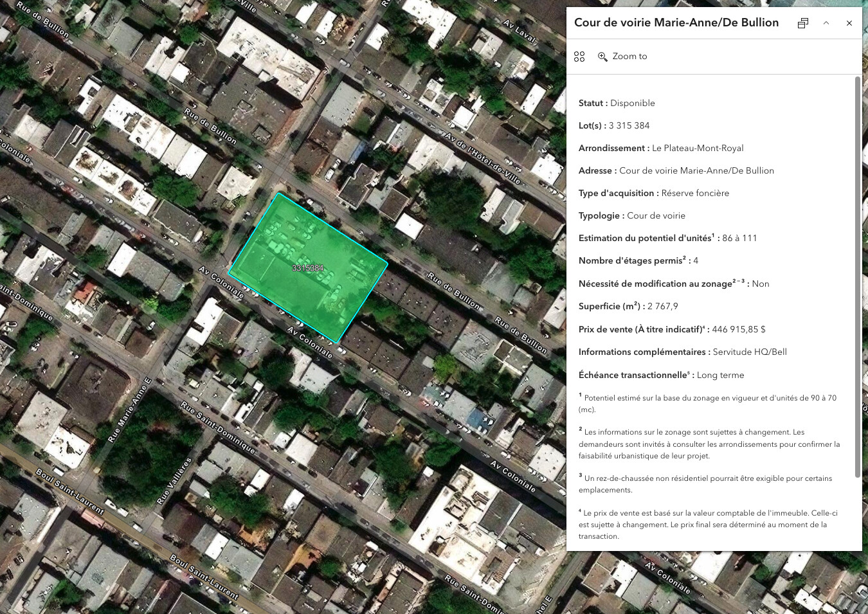Open the four-circle feature actions menu
868x614 pixels.
(x=579, y=57)
